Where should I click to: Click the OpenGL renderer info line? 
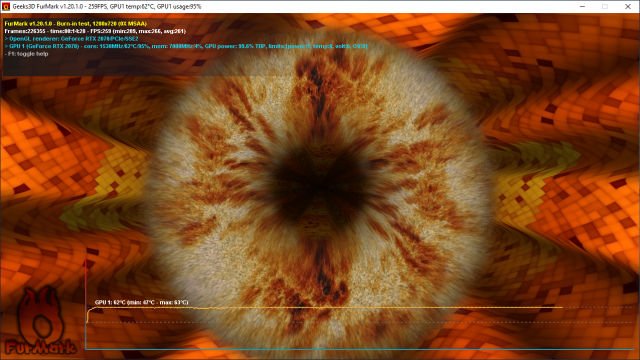pos(71,38)
